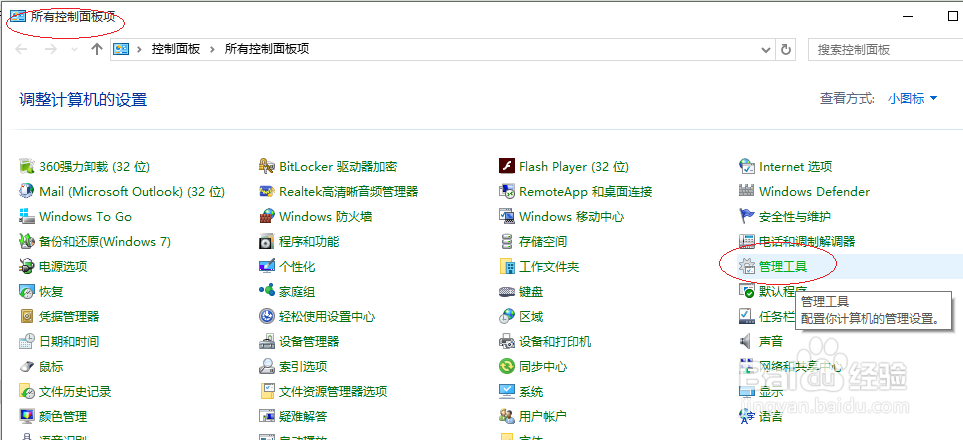Open the Windows 防火墙 icon
Viewport: 963px width, 440px height.
click(x=266, y=217)
